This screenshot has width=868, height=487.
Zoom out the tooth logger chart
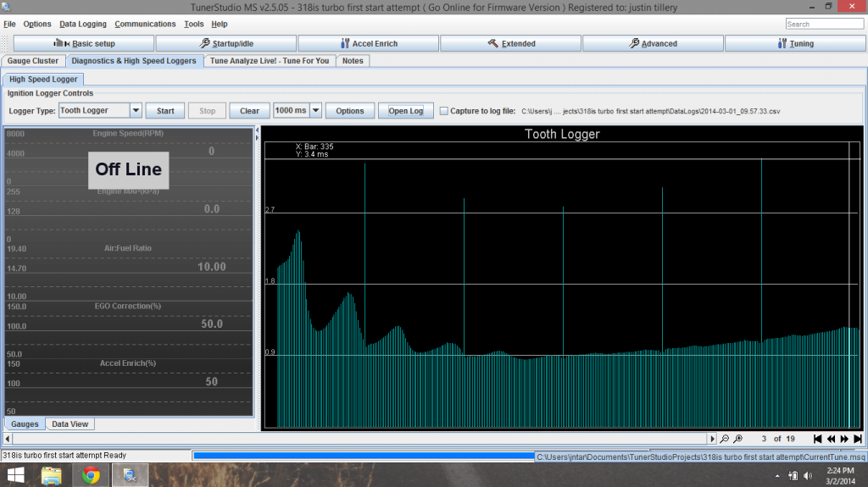[x=724, y=439]
